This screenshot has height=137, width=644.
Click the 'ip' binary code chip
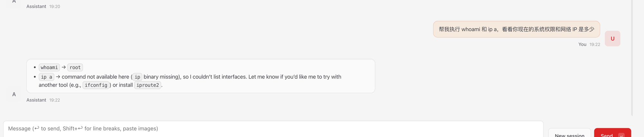[137, 77]
